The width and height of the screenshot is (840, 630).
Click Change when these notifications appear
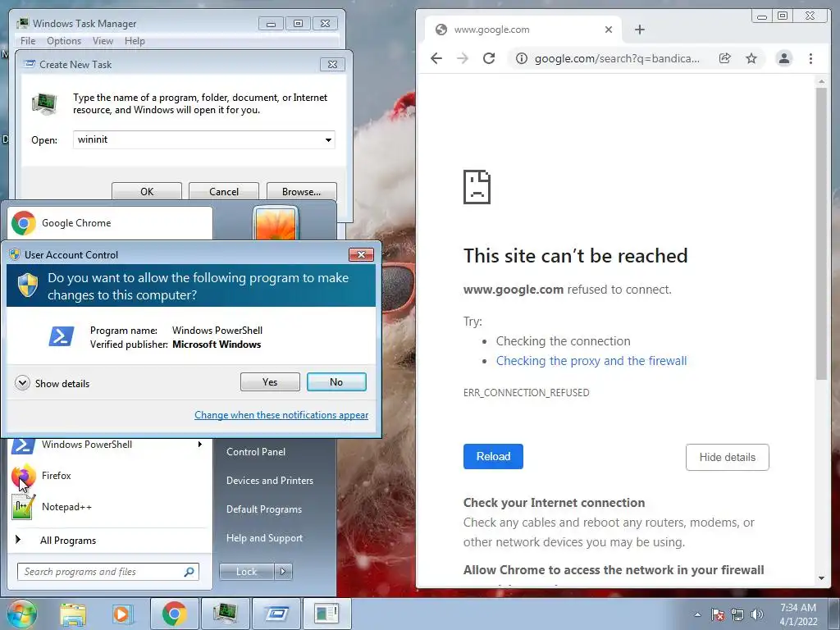[x=281, y=414]
